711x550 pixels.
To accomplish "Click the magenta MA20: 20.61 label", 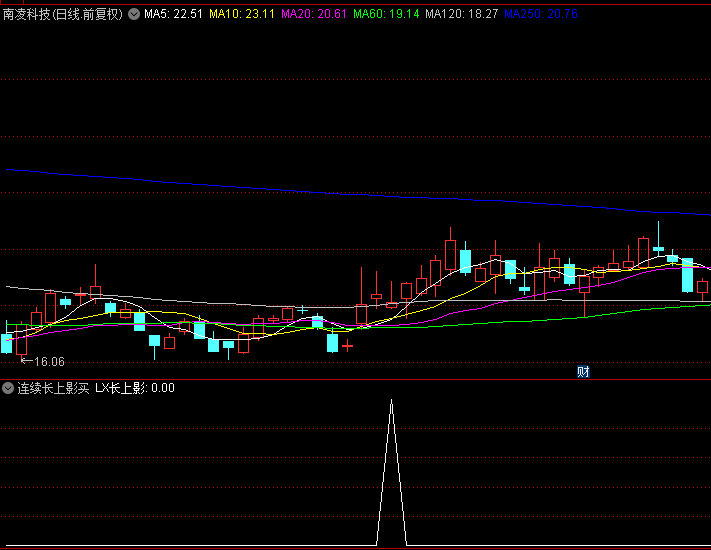I will (314, 14).
